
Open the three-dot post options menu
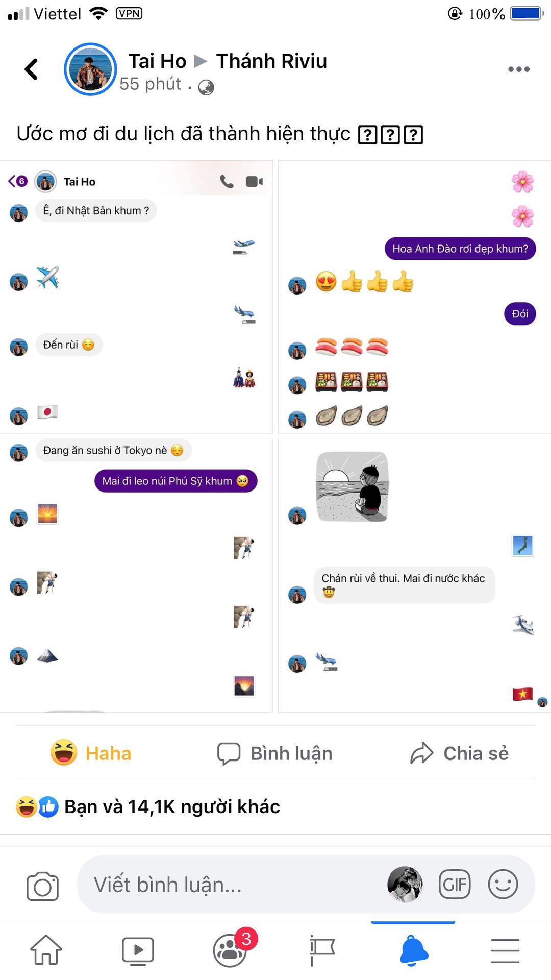point(519,69)
